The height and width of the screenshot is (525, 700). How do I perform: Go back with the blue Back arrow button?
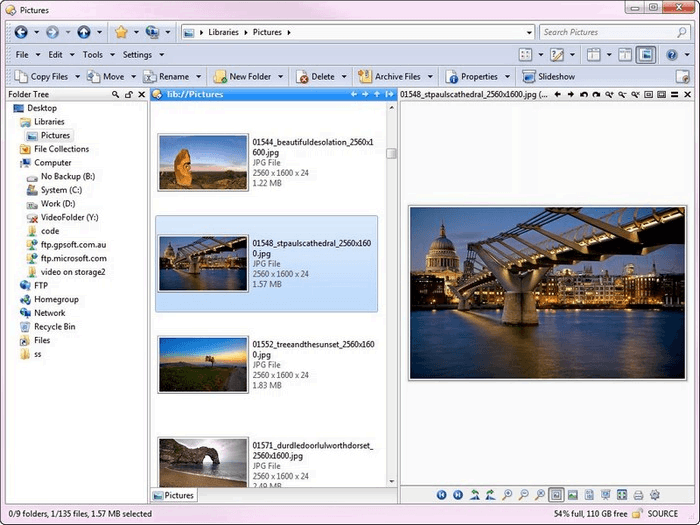(x=21, y=32)
